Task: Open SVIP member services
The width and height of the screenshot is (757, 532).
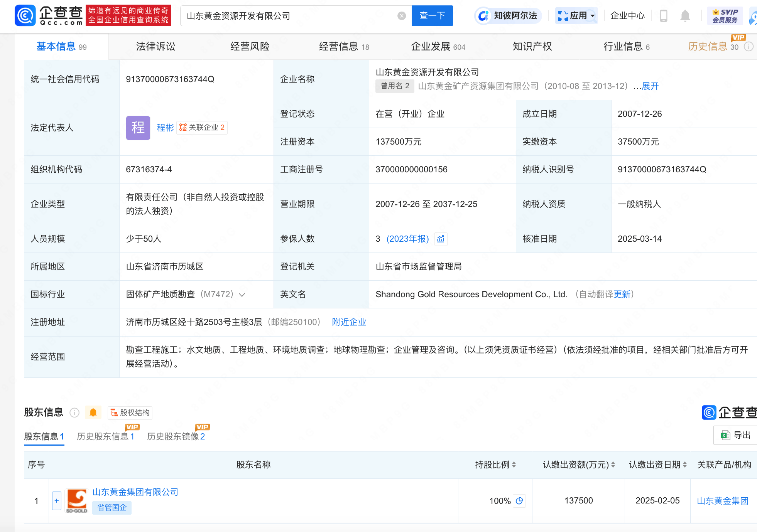Action: pyautogui.click(x=725, y=16)
